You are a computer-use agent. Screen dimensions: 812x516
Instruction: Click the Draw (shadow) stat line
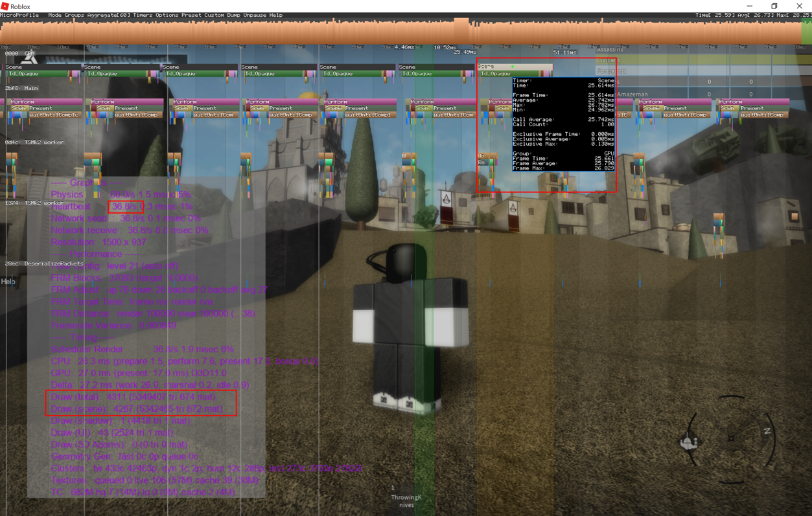pos(121,421)
